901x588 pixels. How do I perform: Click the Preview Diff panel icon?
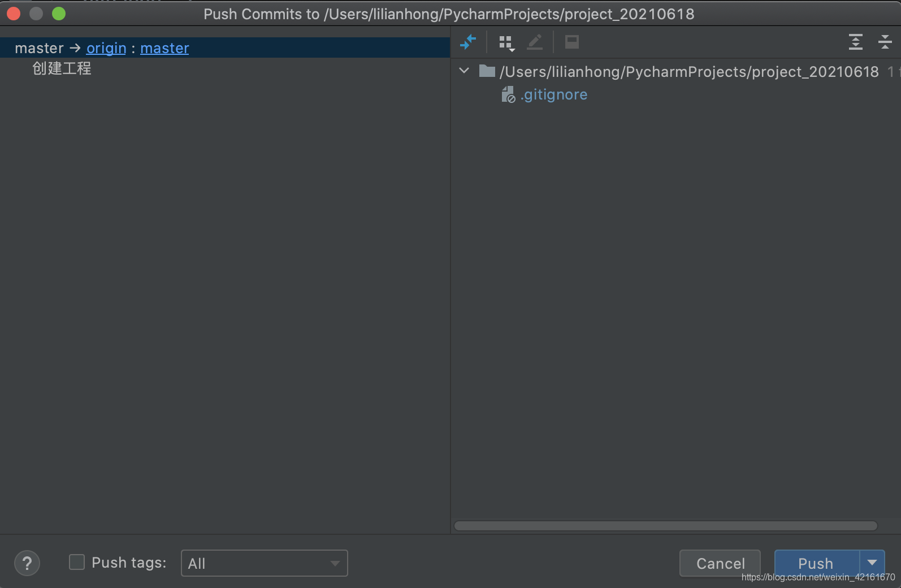pos(572,42)
